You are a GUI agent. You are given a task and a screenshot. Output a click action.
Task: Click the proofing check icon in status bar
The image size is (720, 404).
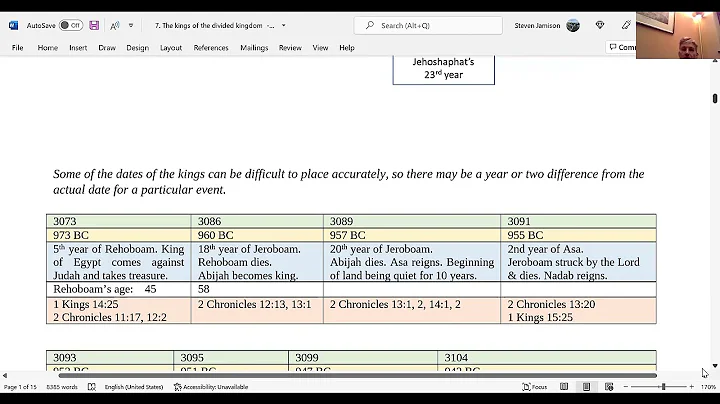pos(92,387)
